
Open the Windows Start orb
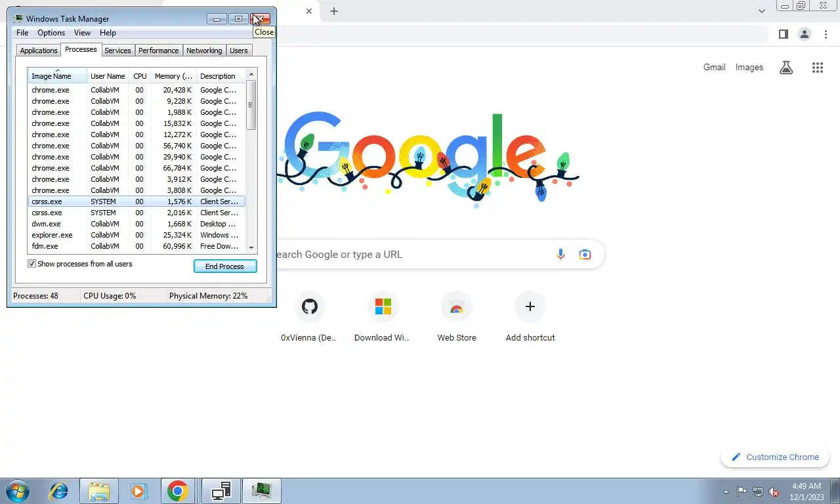18,491
